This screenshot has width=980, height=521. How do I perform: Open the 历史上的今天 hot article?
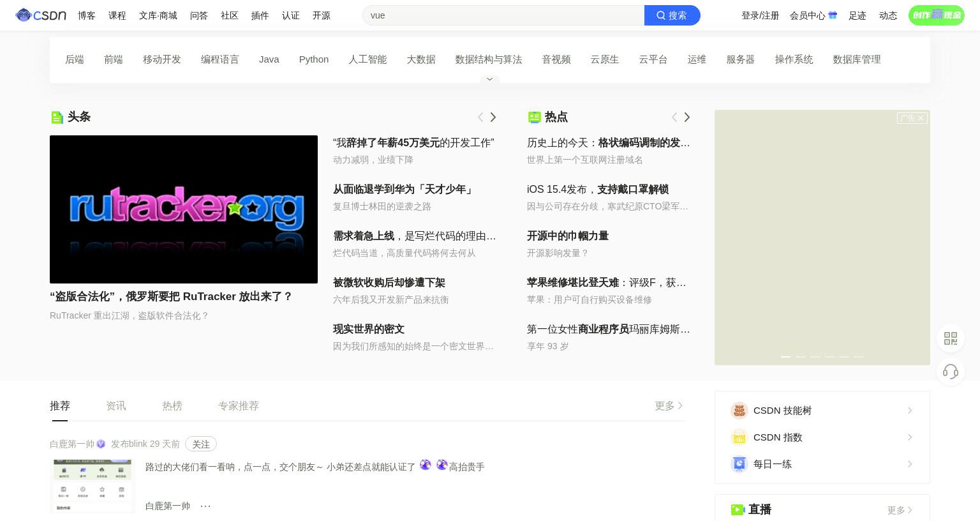coord(609,142)
